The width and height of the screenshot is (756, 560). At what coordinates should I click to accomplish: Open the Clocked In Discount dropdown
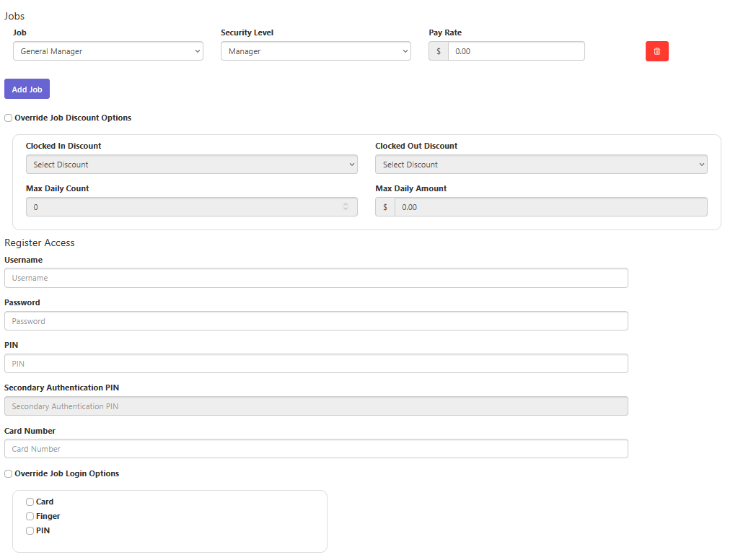tap(192, 165)
